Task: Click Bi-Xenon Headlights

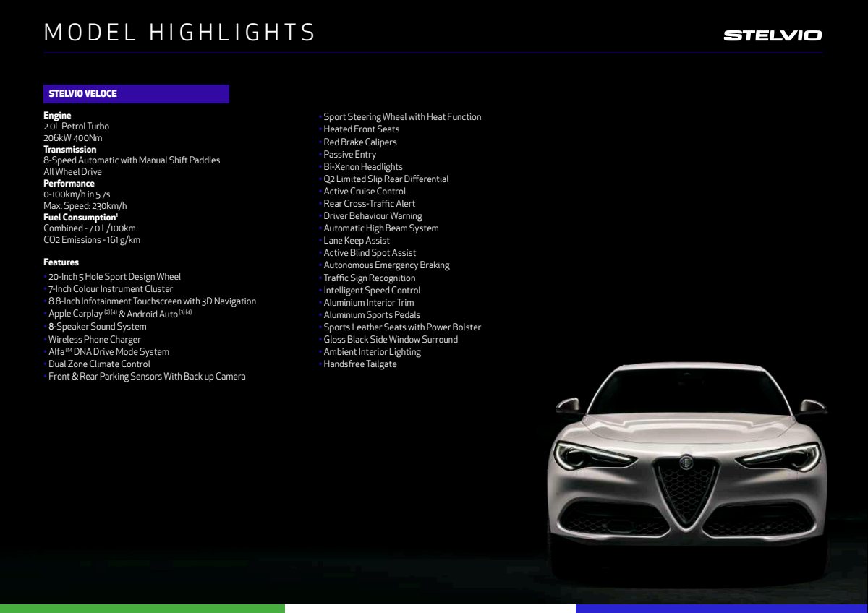Action: [x=363, y=167]
